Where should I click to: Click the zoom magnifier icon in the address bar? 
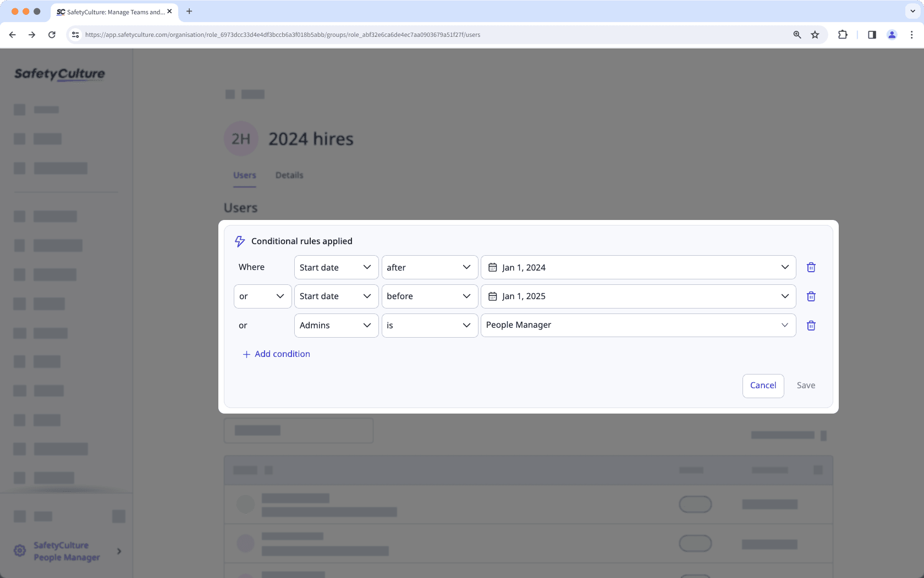coord(797,35)
